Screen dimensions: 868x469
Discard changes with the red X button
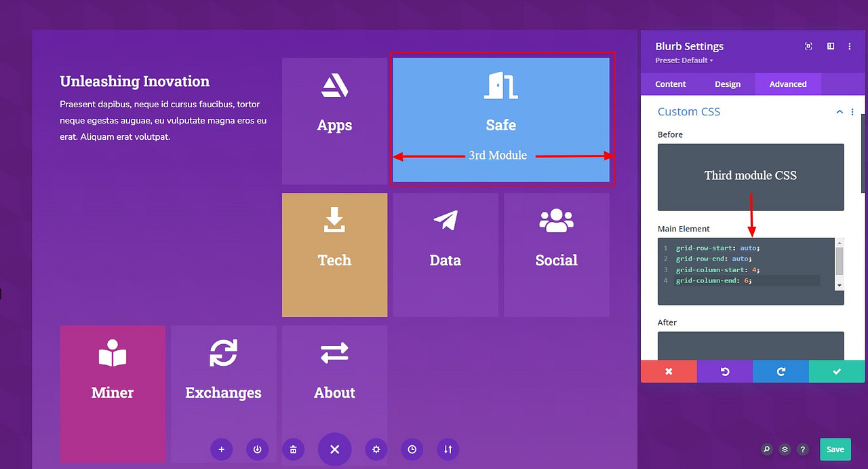(x=669, y=371)
